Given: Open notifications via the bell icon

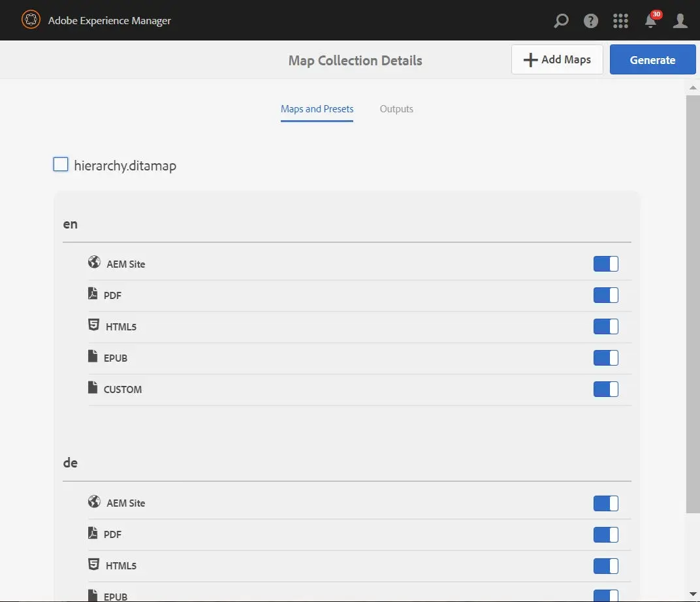Looking at the screenshot, I should pos(650,22).
